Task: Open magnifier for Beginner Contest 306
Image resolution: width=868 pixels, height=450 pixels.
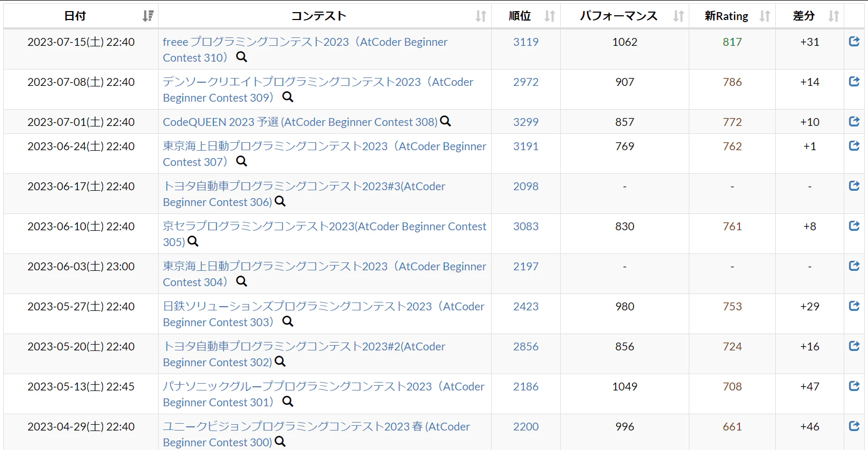Action: click(x=280, y=201)
